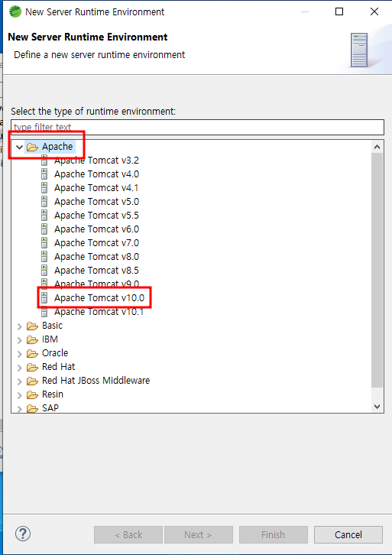392x555 pixels.
Task: Select the 'Red Hat JBoss Middleware' label
Action: pyautogui.click(x=96, y=381)
